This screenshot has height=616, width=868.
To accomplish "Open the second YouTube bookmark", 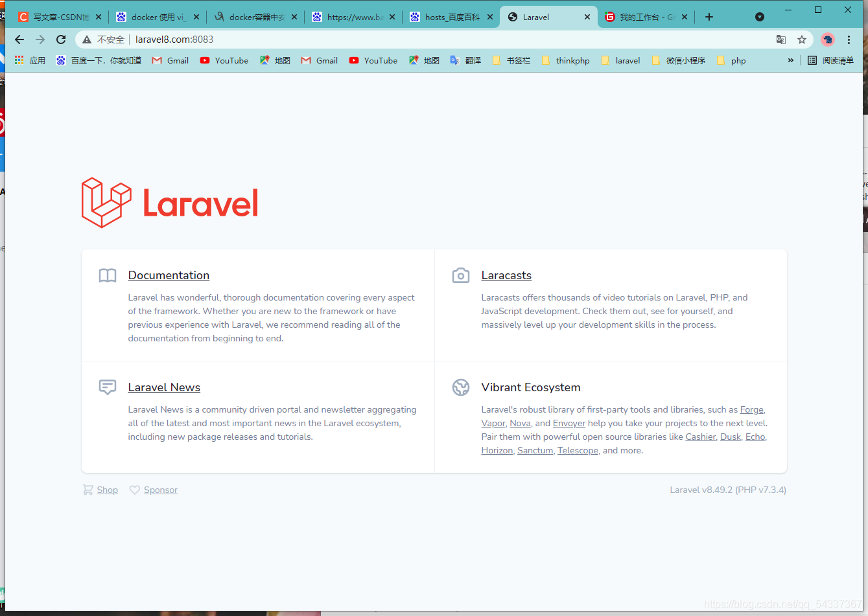I will 373,60.
